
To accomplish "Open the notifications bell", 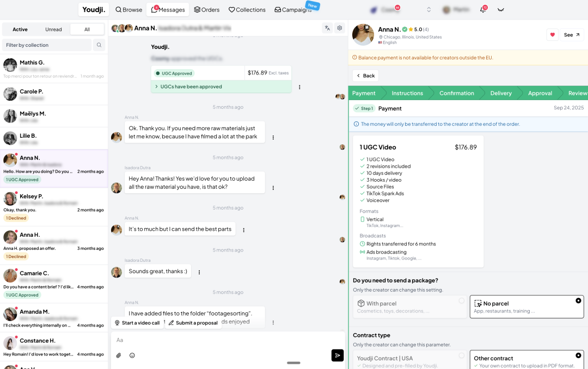I will (x=483, y=10).
